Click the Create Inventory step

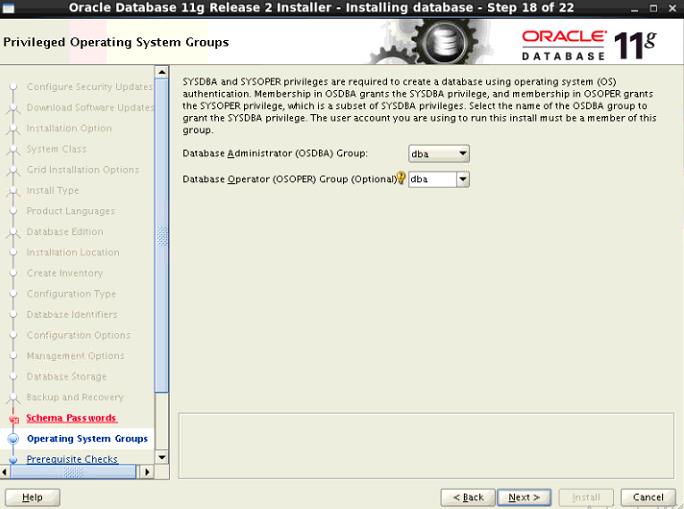(65, 273)
